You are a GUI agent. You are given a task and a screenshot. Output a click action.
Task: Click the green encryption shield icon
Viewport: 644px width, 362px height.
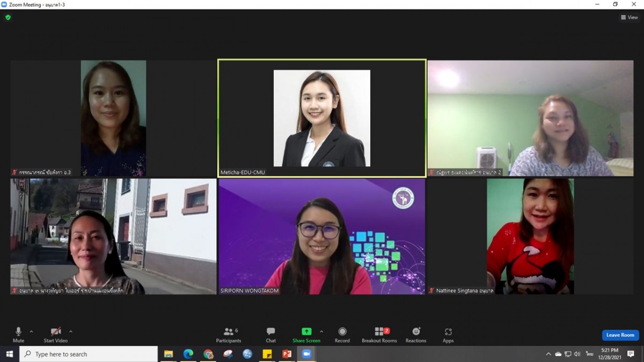click(x=8, y=17)
